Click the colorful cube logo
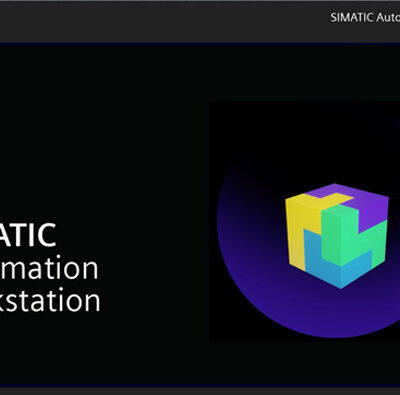Screen dimensions: 400x395 click(337, 236)
